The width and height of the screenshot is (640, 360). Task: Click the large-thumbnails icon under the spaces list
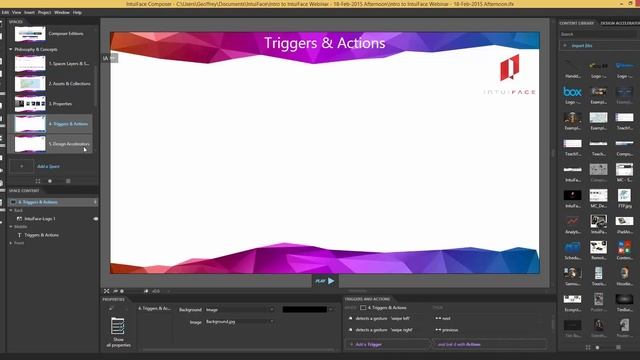tap(68, 181)
